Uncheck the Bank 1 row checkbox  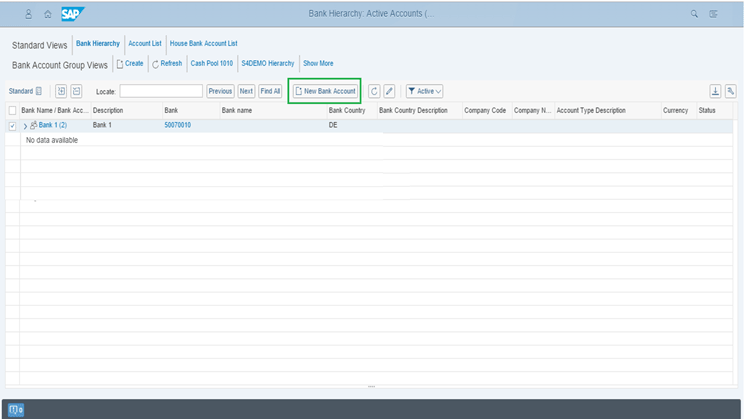[x=12, y=125]
